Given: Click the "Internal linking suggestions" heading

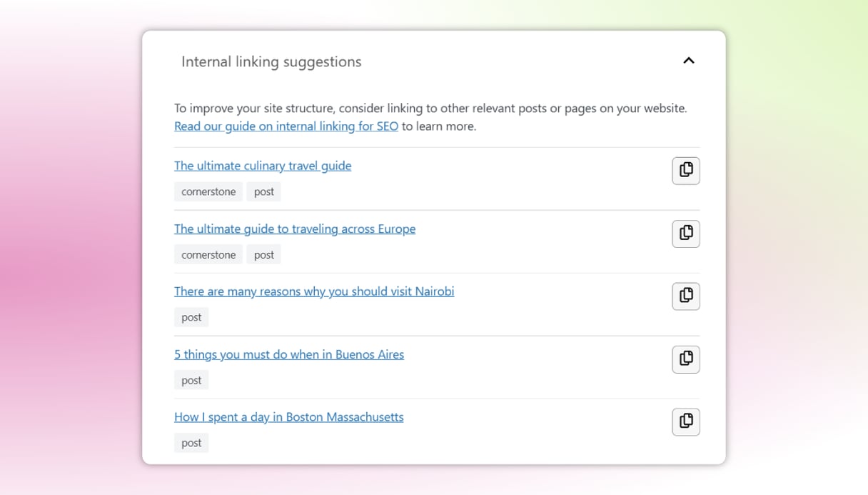Looking at the screenshot, I should (271, 62).
